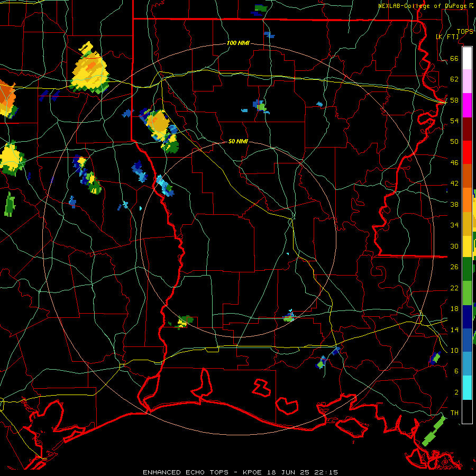The width and height of the screenshot is (476, 476).
Task: Click the legend value 14
Action: click(454, 329)
